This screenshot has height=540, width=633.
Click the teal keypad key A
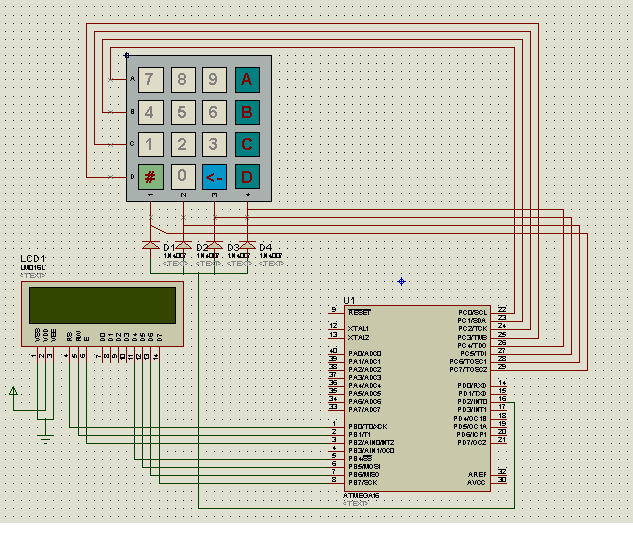247,80
